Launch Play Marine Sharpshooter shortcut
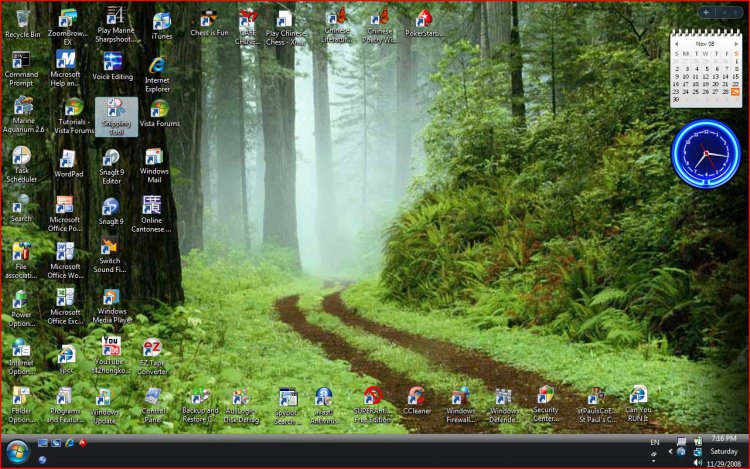This screenshot has height=469, width=750. pos(115,25)
